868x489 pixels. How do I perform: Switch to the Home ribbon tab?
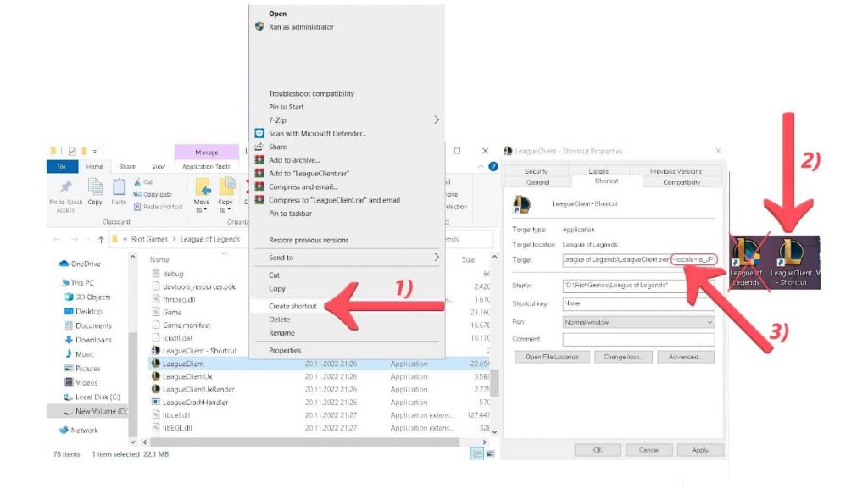[94, 166]
